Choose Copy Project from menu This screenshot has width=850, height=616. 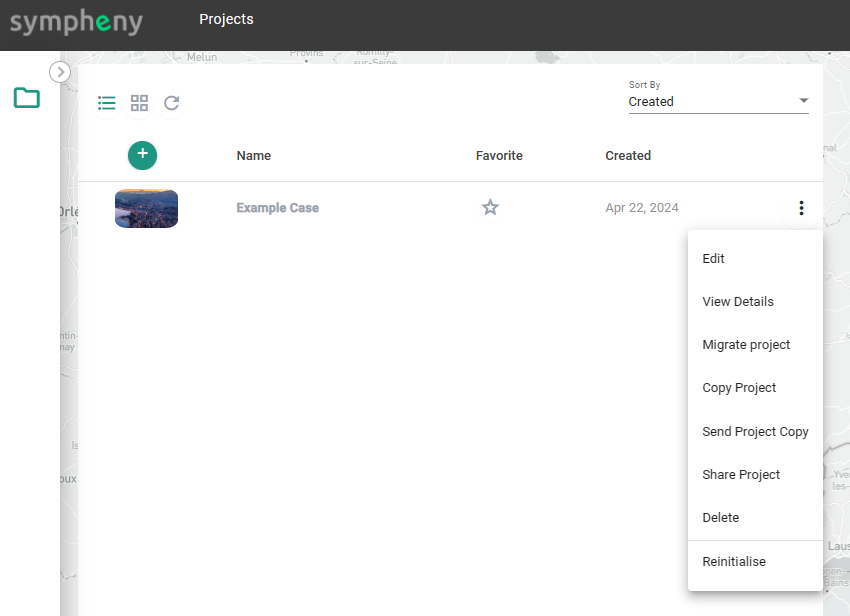coord(739,388)
